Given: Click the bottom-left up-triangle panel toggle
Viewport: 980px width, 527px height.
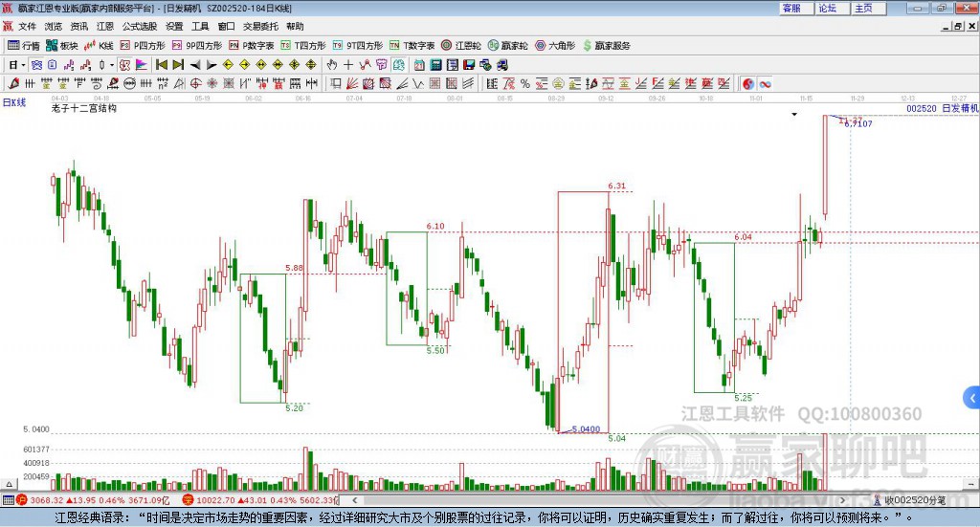Looking at the screenshot, I should pos(9,483).
